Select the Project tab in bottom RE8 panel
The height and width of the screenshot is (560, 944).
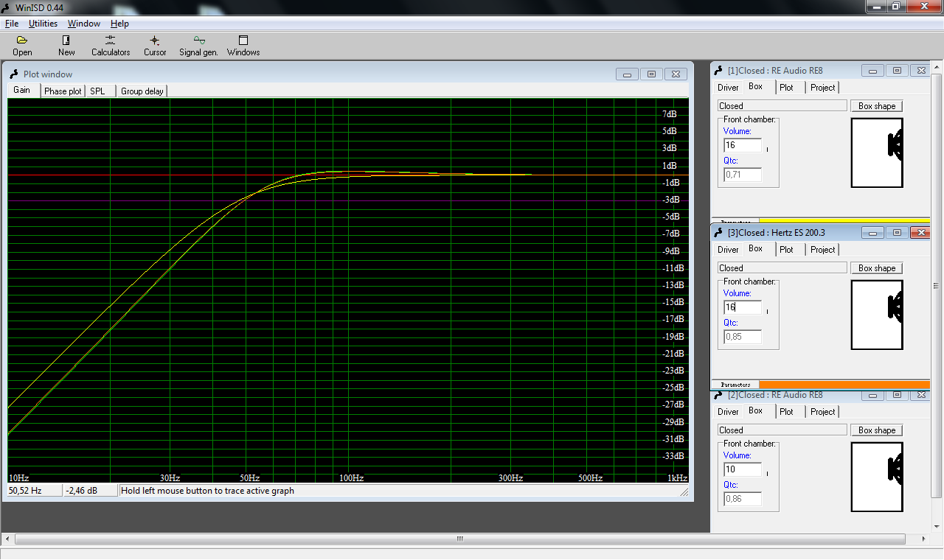[x=822, y=412]
